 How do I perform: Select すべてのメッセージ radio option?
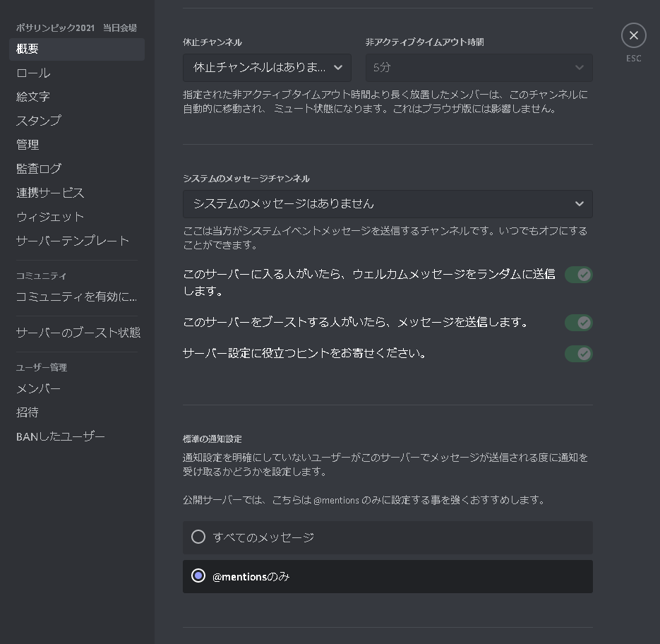point(388,538)
